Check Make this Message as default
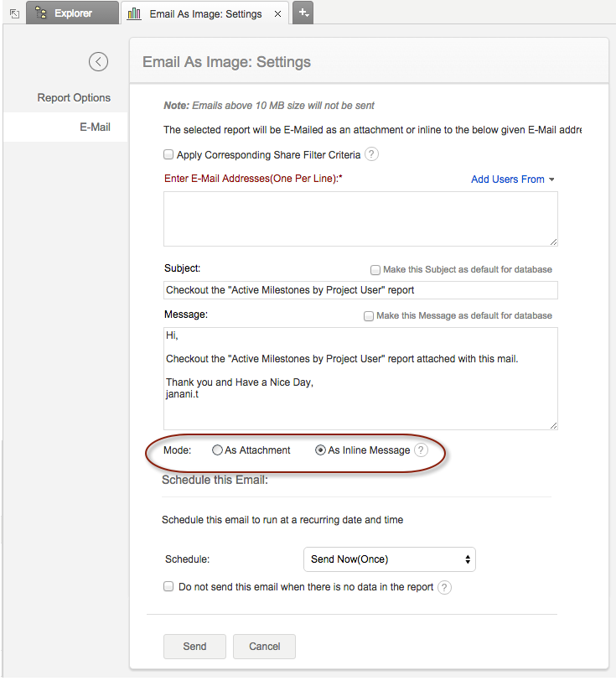 point(369,316)
